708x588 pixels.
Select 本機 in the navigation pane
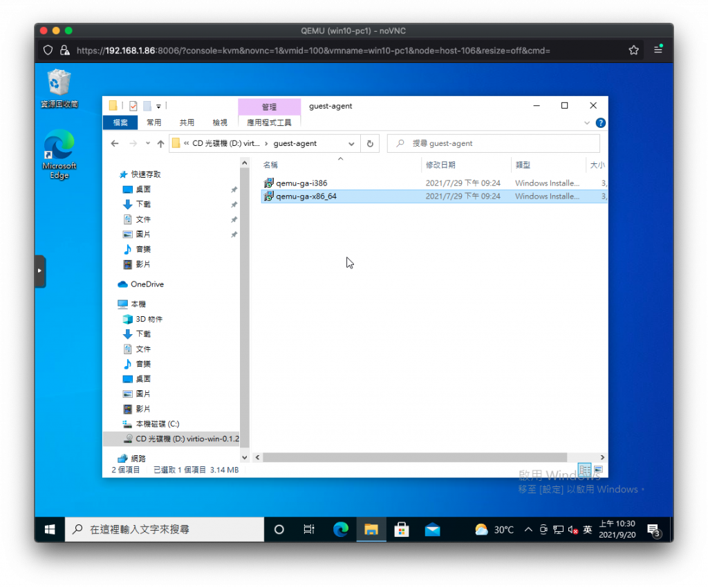pos(138,304)
